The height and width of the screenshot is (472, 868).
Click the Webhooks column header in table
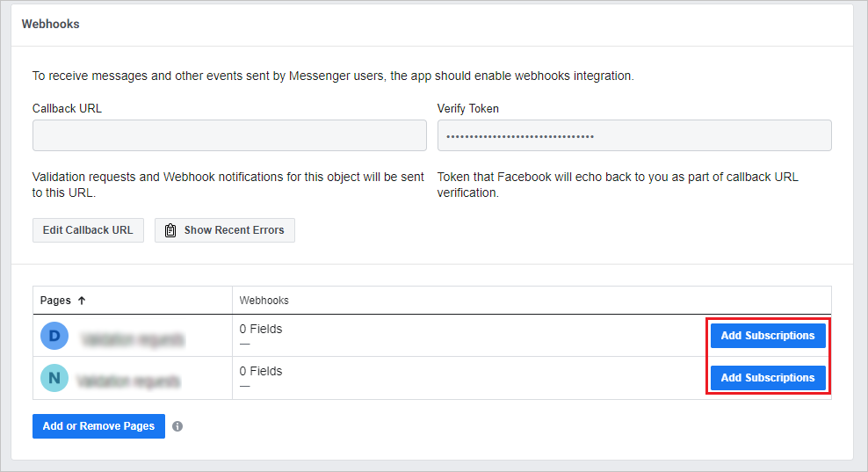(x=264, y=301)
